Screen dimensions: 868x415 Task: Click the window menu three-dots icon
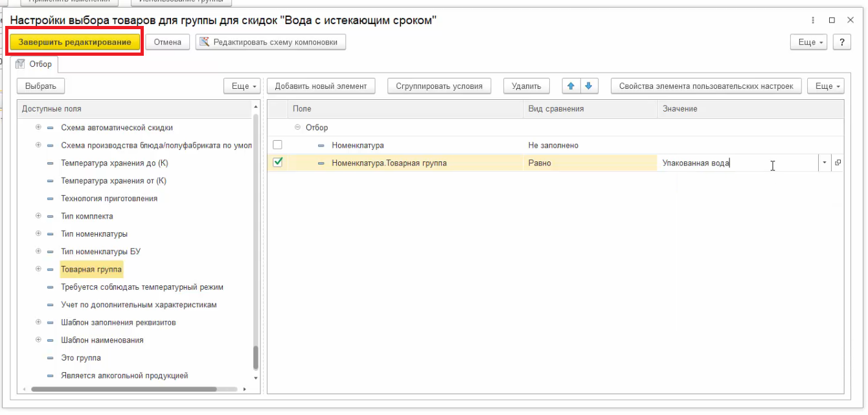[813, 20]
